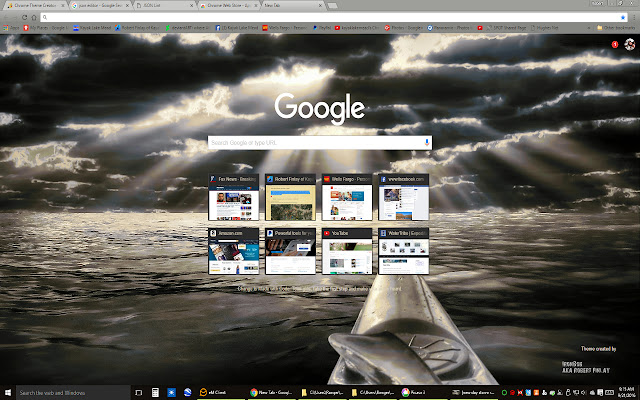Open the Facebook Kayak Lake Mead bookmark
Viewport: 640px width, 400px height.
click(236, 28)
